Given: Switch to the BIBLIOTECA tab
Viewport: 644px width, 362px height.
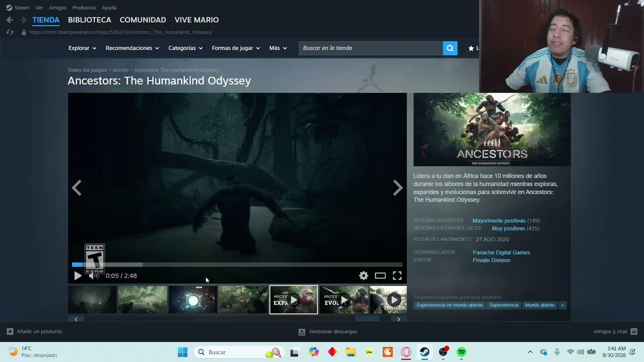Looking at the screenshot, I should [90, 20].
